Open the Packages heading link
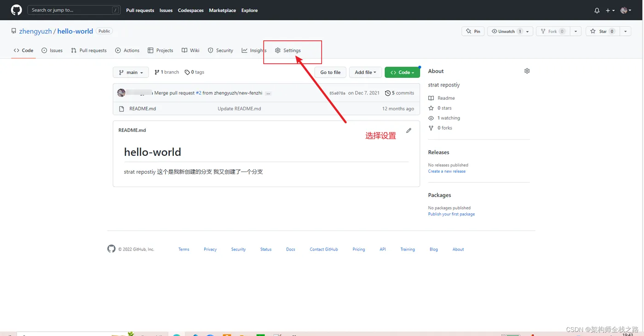 pyautogui.click(x=439, y=195)
